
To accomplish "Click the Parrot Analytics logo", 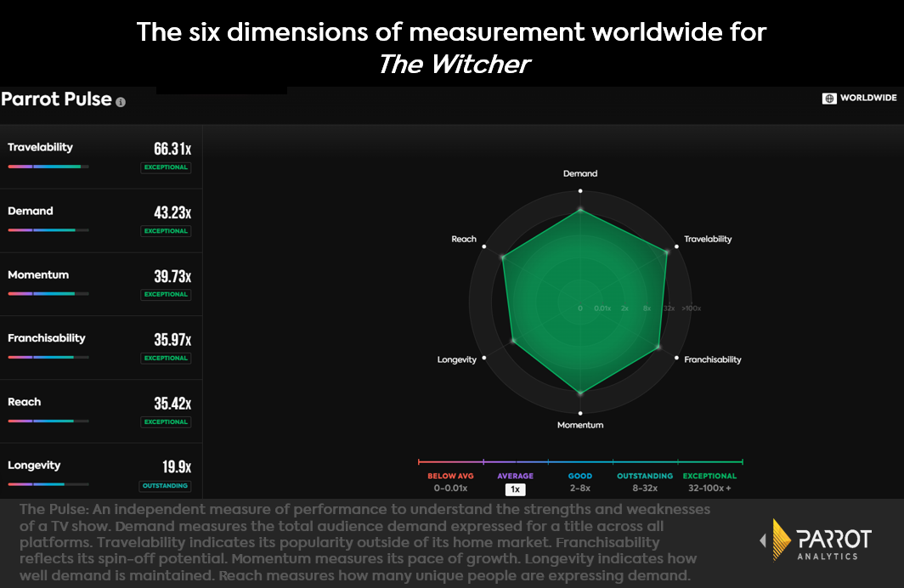I will [816, 540].
